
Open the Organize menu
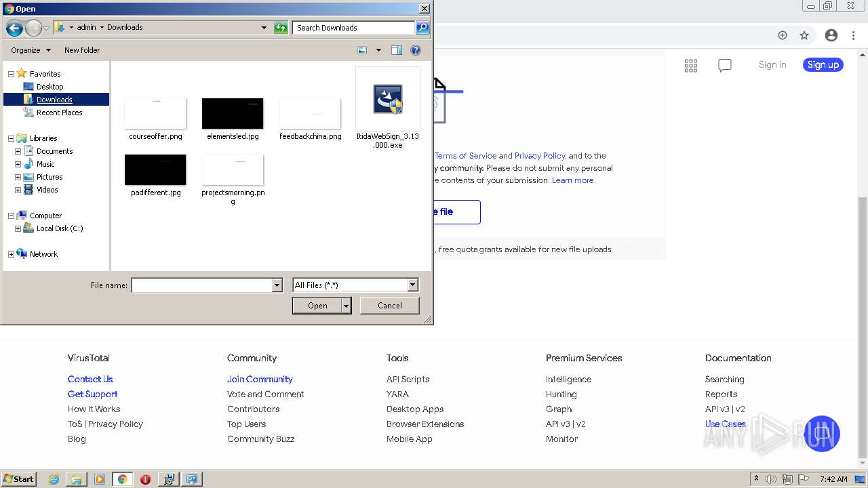coord(31,50)
